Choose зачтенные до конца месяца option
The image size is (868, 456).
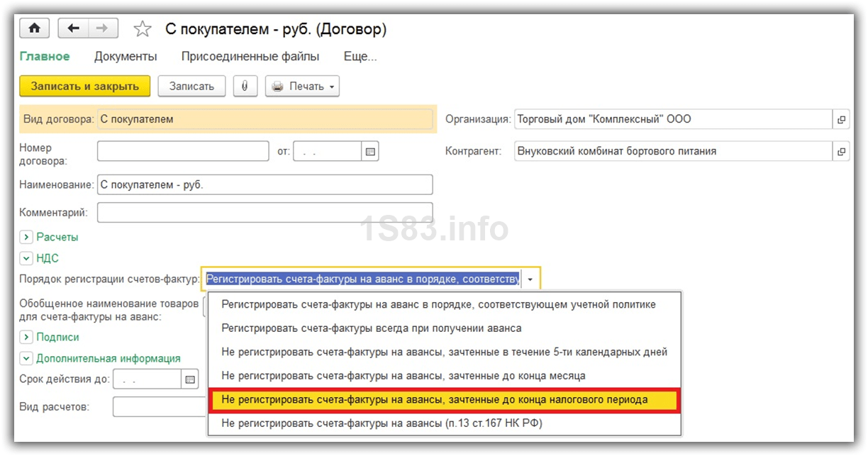[445, 375]
